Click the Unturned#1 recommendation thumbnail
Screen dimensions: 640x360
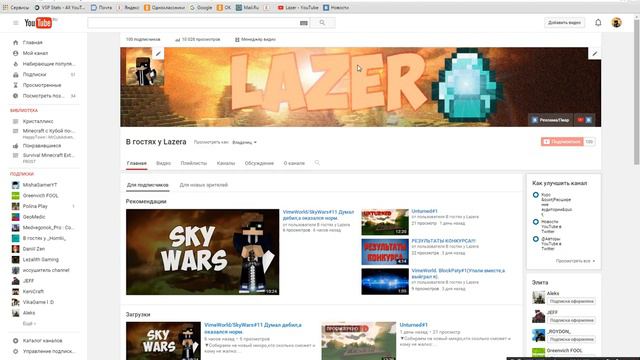coord(385,222)
